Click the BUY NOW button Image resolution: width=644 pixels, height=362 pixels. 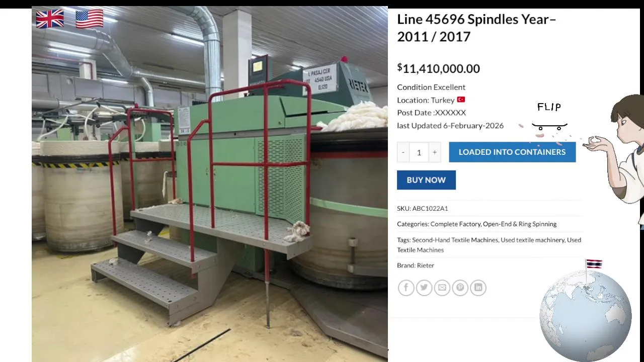tap(426, 180)
